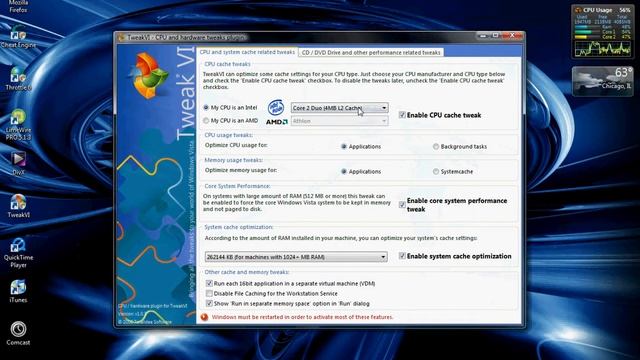This screenshot has width=640, height=360.
Task: Toggle 'Enable core system performance tweak'
Action: point(402,204)
